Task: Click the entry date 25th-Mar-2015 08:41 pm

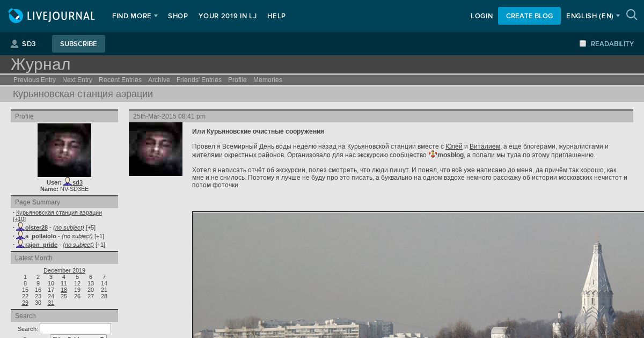Action: coord(169,116)
